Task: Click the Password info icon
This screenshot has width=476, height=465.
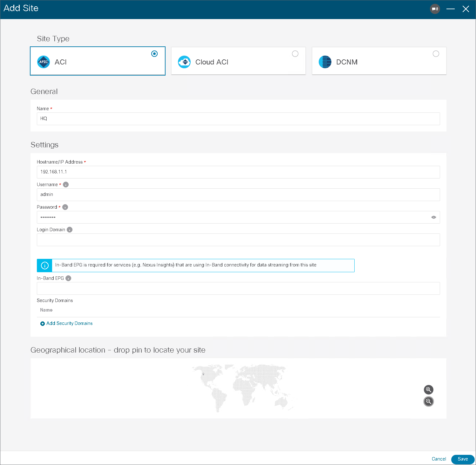Action: click(x=65, y=207)
